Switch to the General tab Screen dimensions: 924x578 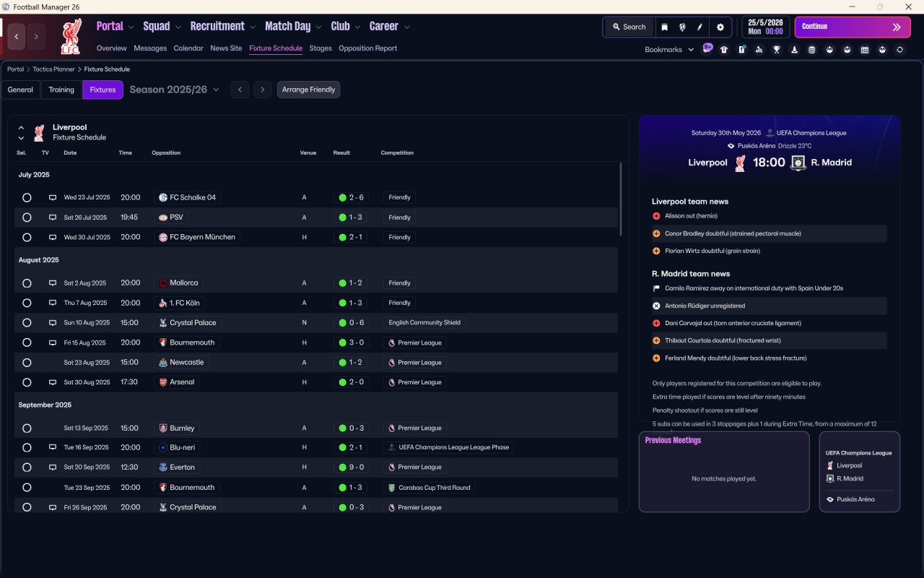coord(20,90)
